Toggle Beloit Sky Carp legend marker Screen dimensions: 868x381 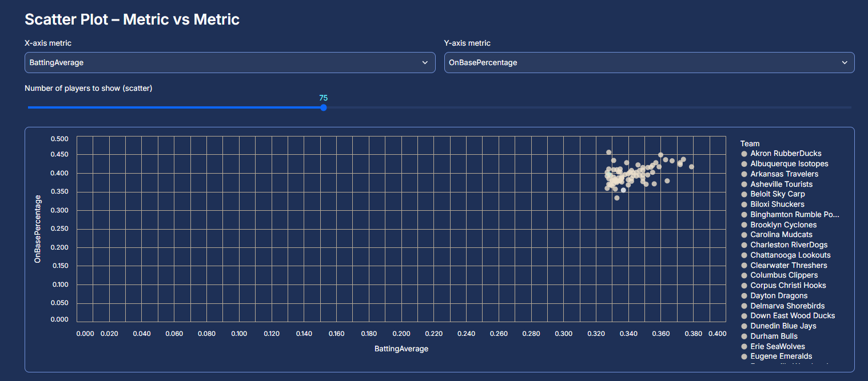coord(744,194)
